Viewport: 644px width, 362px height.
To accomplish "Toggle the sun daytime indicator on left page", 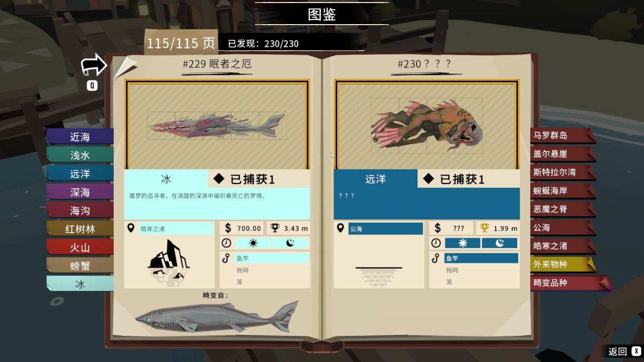I will pos(253,243).
